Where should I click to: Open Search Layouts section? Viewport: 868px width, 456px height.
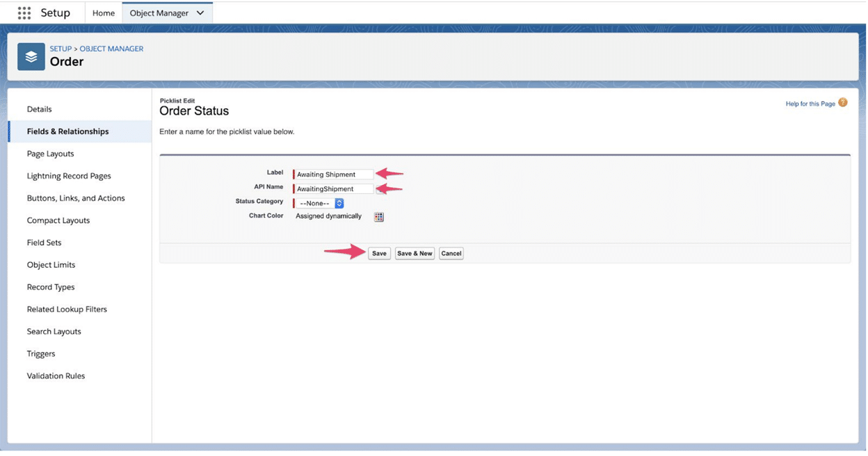pyautogui.click(x=54, y=332)
